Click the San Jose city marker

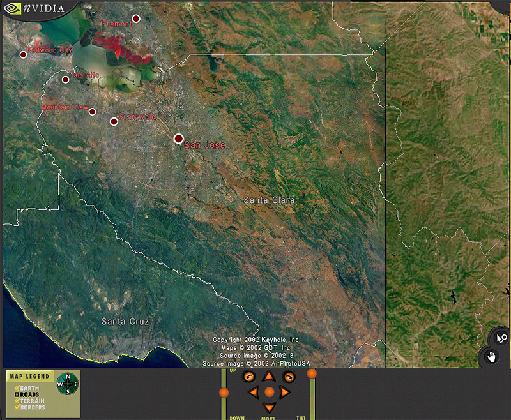[x=178, y=139]
